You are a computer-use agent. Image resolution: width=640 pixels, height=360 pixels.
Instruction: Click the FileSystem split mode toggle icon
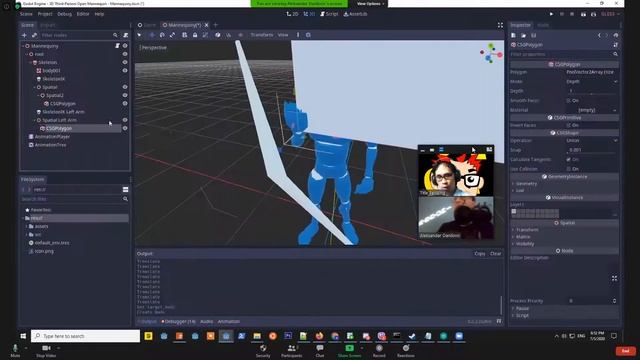125,189
